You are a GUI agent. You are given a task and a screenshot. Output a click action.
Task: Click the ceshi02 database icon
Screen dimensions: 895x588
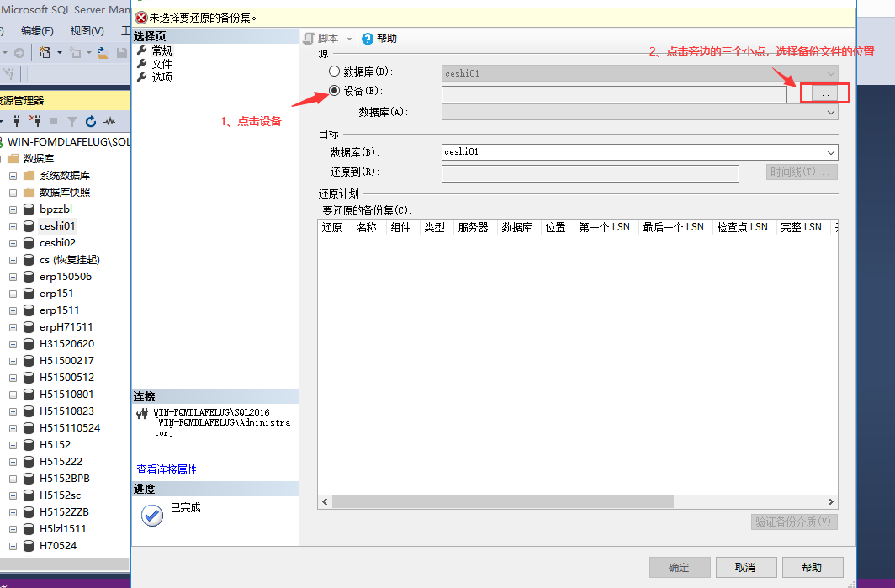coord(29,243)
